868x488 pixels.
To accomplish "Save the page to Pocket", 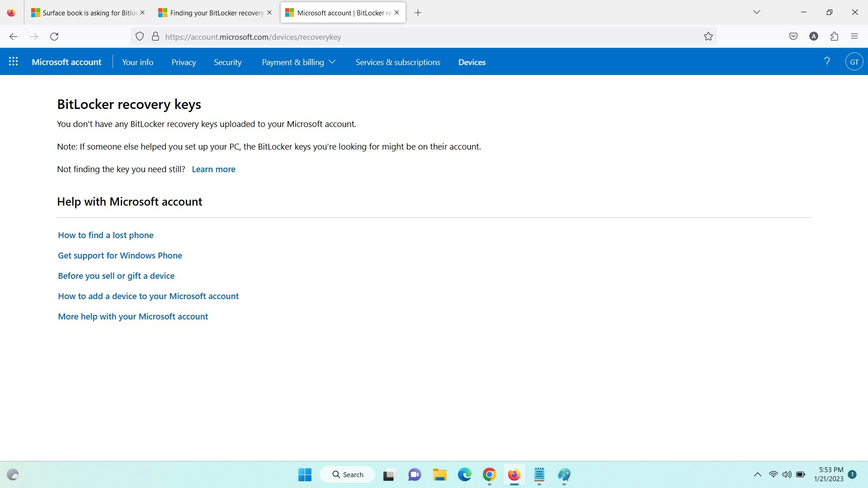I will tap(793, 37).
